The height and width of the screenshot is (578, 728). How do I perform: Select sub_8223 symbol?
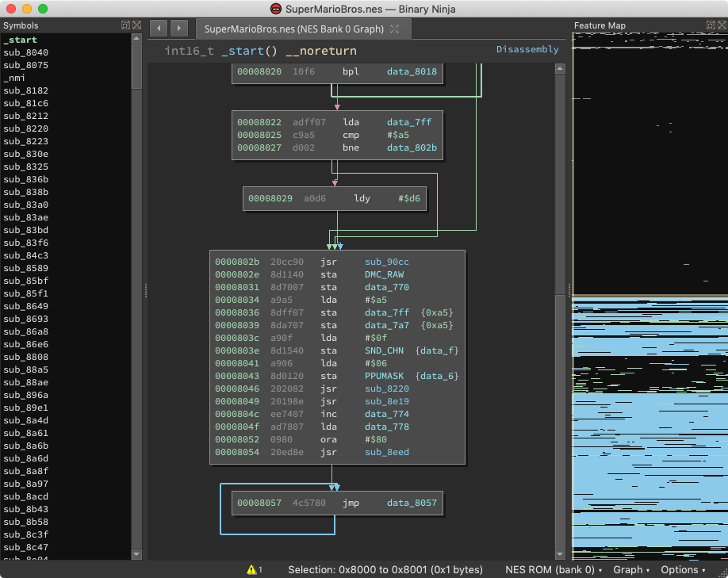[x=25, y=141]
